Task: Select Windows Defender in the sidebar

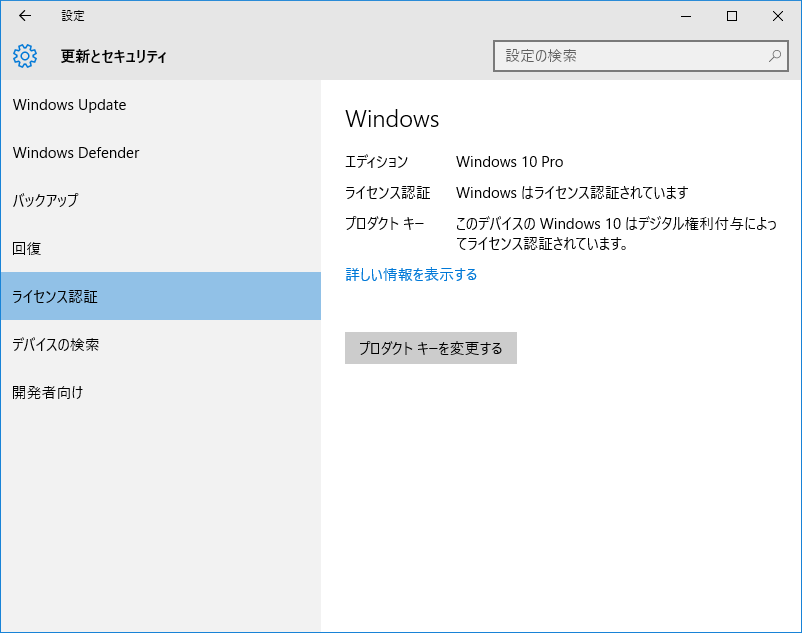Action: click(x=76, y=153)
